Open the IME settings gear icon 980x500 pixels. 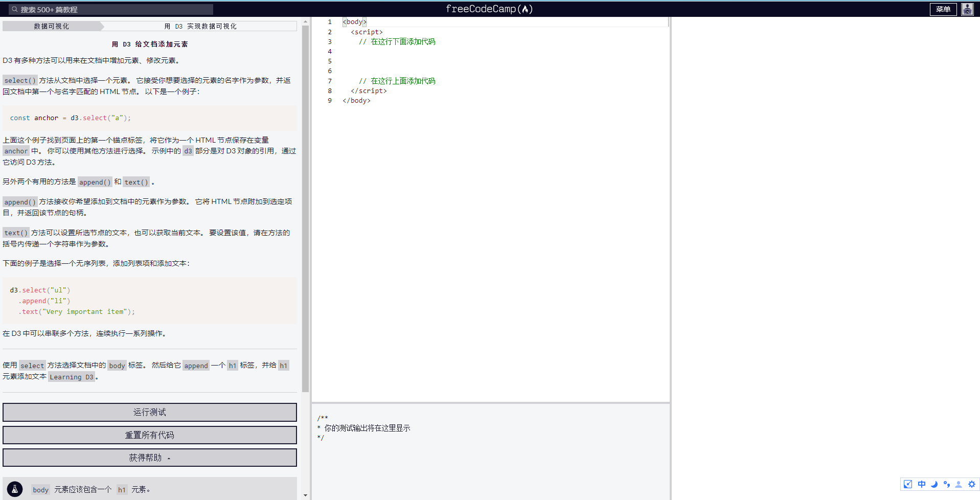(972, 484)
